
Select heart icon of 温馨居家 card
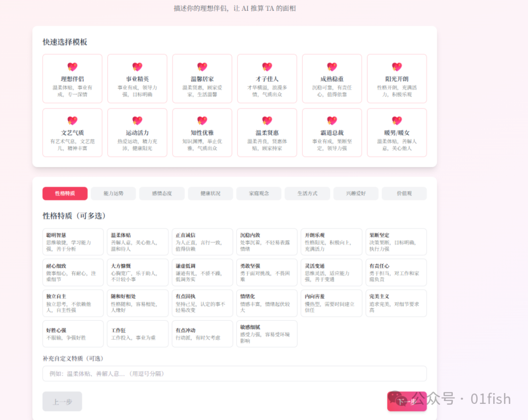pyautogui.click(x=202, y=67)
